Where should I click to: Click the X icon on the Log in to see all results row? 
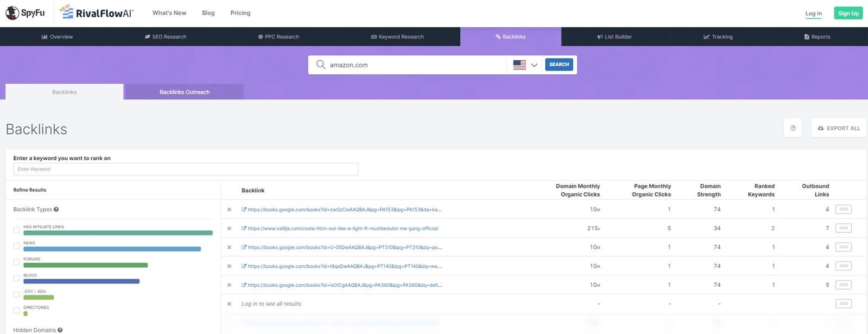229,304
